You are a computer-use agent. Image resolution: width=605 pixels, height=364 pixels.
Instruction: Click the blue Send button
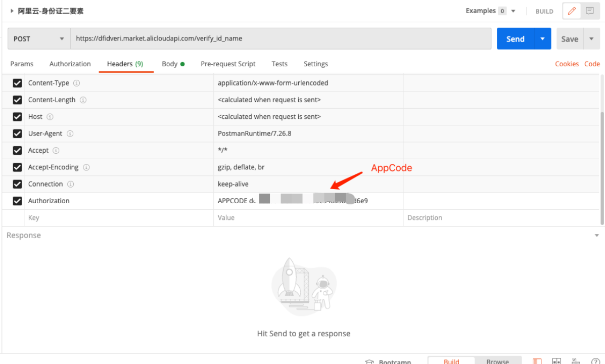pos(516,38)
